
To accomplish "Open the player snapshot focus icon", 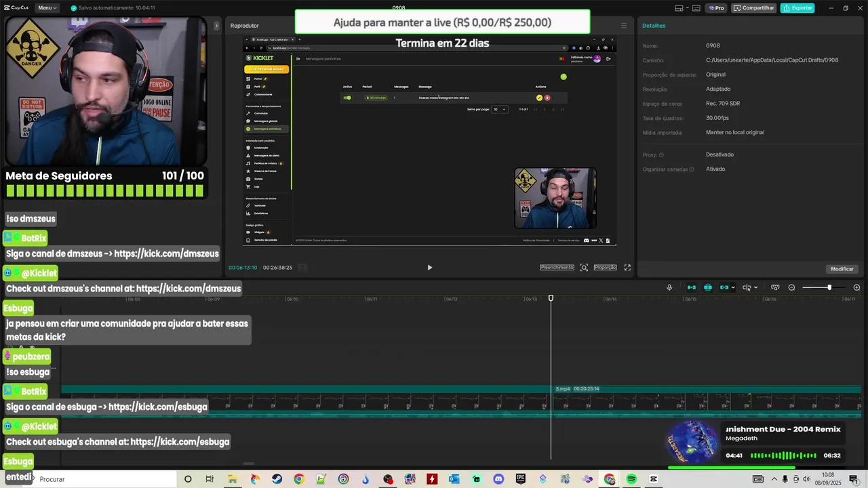I will click(584, 268).
